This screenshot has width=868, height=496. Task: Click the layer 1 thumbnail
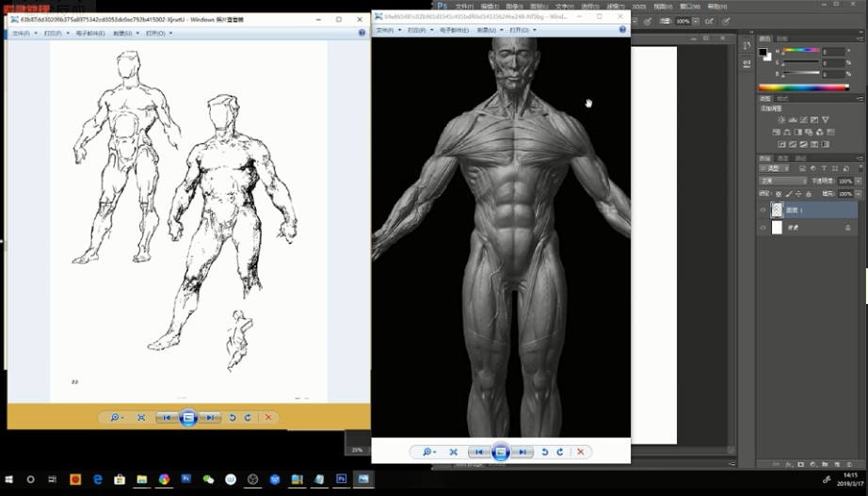pos(778,210)
